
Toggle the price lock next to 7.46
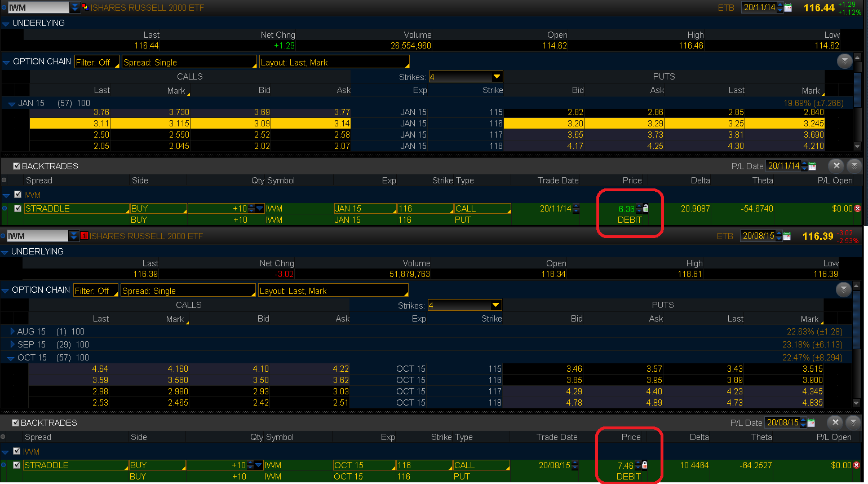(x=645, y=465)
